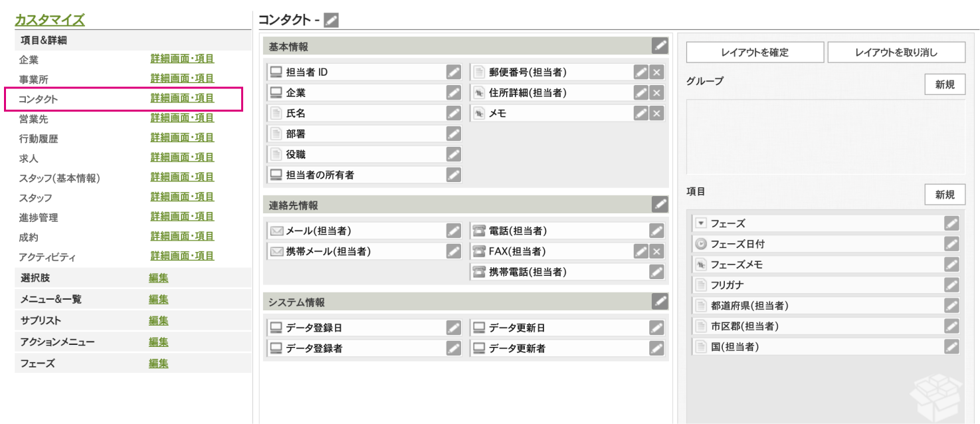Click the レイアウトを確定 button
The width and height of the screenshot is (980, 424).
755,52
